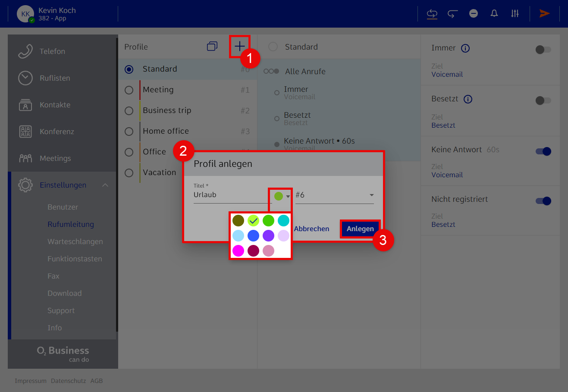Open Ruflisten in the sidebar
Viewport: 568px width, 392px height.
55,78
